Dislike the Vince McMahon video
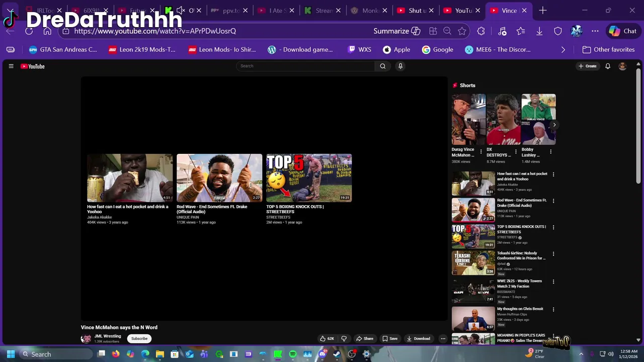This screenshot has height=362, width=644. tap(344, 338)
